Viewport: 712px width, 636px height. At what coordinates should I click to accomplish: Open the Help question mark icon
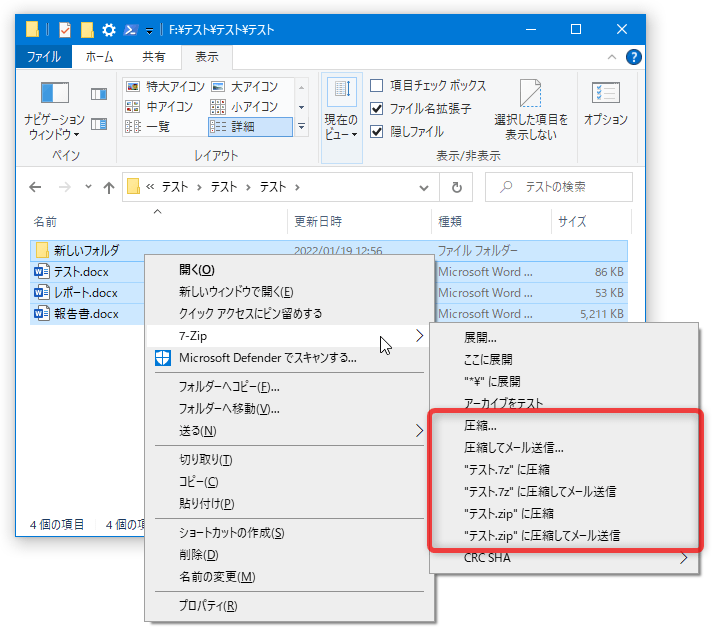633,57
